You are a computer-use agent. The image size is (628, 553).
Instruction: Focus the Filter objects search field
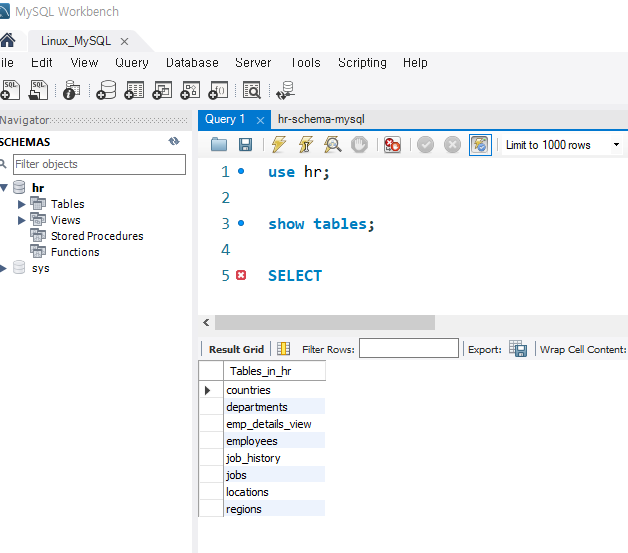coord(99,164)
